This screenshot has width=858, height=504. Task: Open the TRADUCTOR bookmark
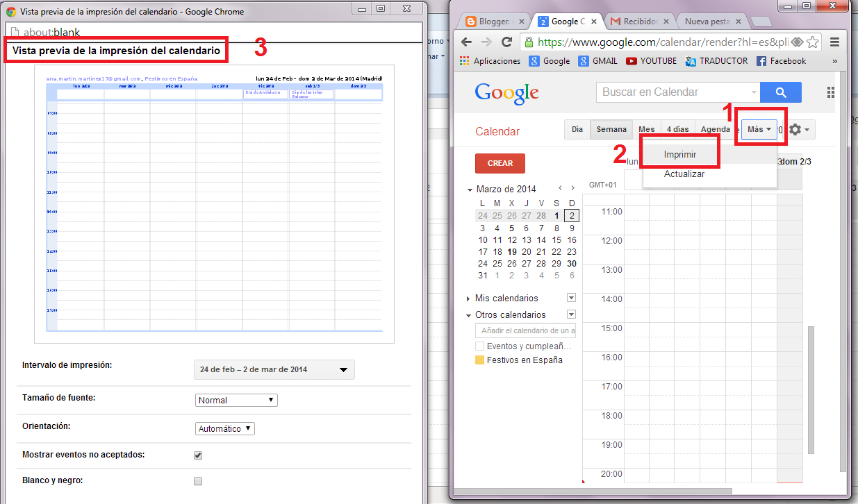click(x=716, y=61)
